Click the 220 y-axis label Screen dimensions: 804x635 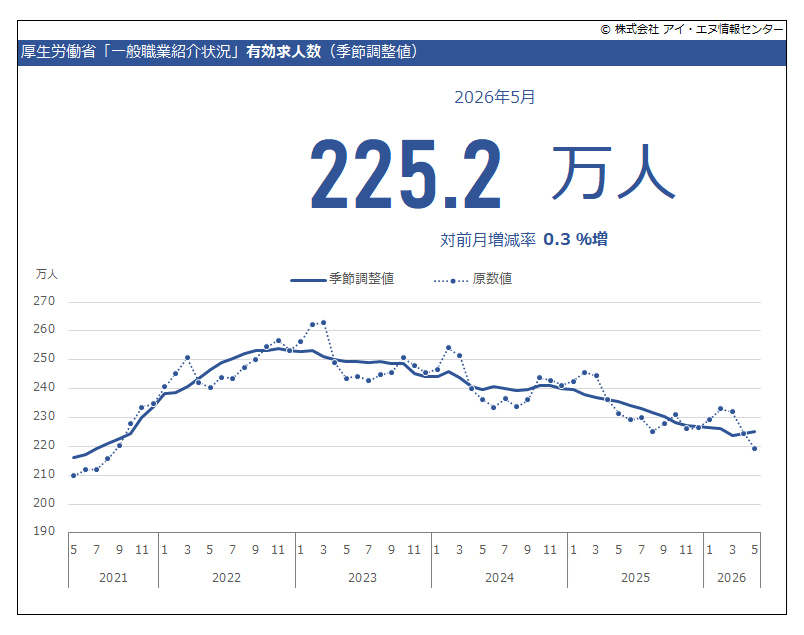44,445
